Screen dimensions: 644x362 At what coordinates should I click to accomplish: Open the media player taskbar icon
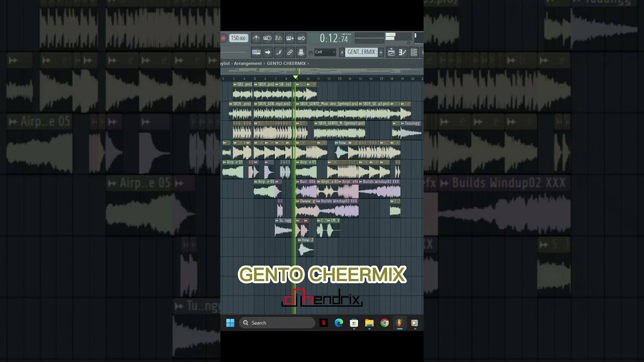point(415,323)
